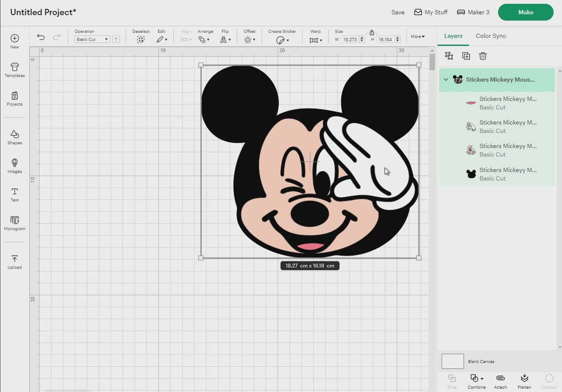Click the Mickey Mouse image on canvas
Screen dimensions: 562x392
click(310, 162)
